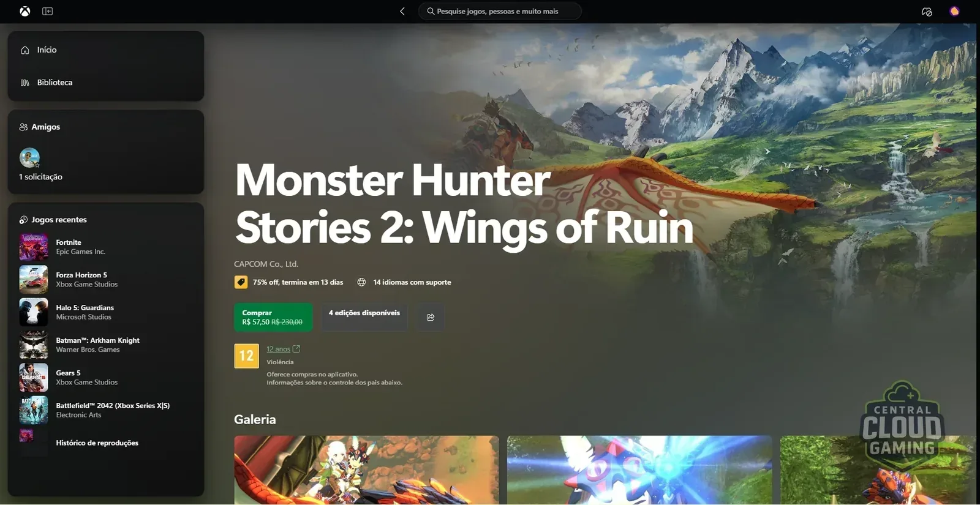Open the 12 anos rating link
The width and height of the screenshot is (980, 505).
(283, 349)
